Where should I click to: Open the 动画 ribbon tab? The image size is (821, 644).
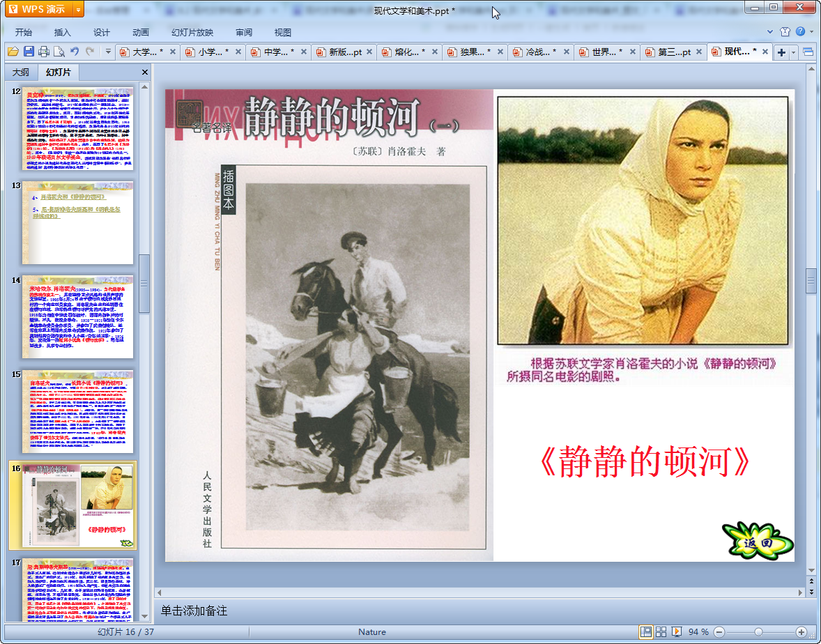tap(140, 32)
